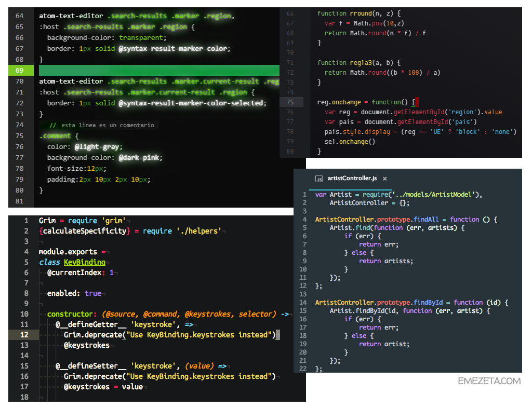Click line number 80 in rround editor gutter
Viewport: 532px width, 409px height.
290,152
